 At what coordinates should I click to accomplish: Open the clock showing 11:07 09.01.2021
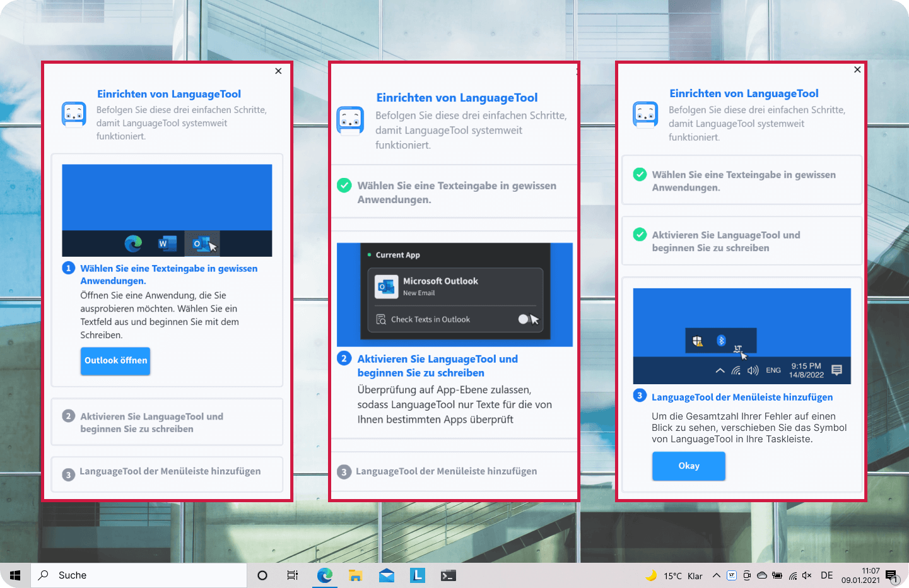[860, 575]
